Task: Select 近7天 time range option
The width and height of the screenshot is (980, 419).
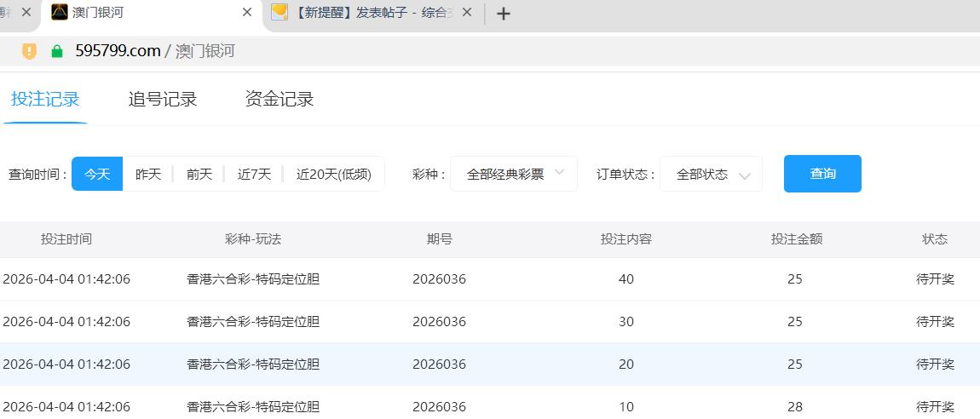Action: (254, 174)
